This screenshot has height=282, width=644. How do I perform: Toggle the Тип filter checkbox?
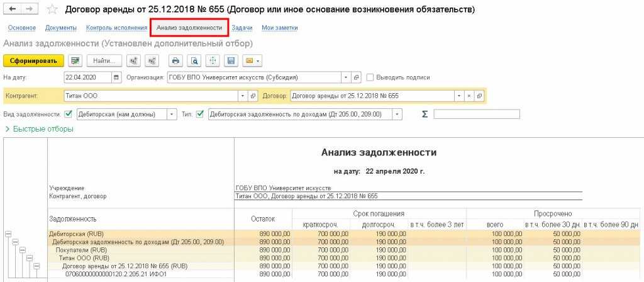coord(200,114)
